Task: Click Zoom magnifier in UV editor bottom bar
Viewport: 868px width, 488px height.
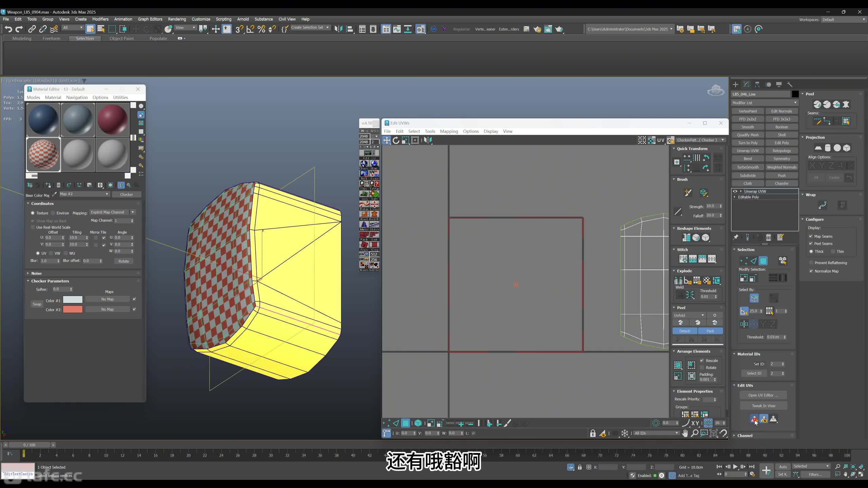Action: [x=694, y=433]
